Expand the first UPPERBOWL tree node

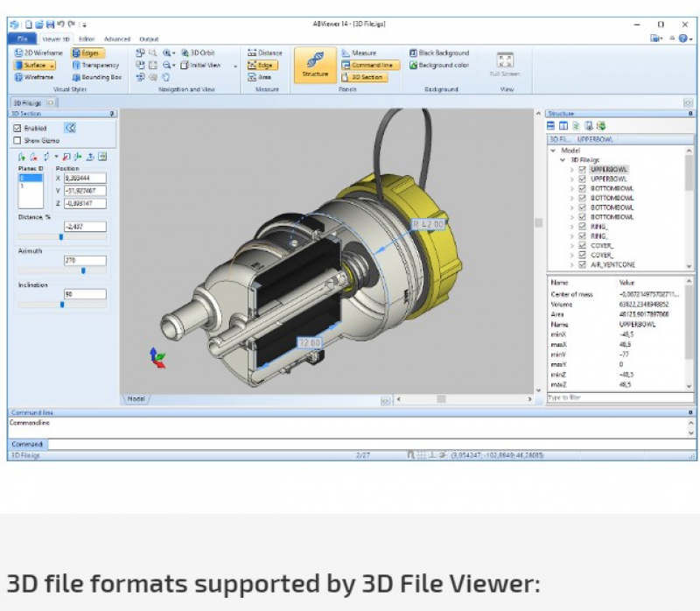[x=572, y=169]
